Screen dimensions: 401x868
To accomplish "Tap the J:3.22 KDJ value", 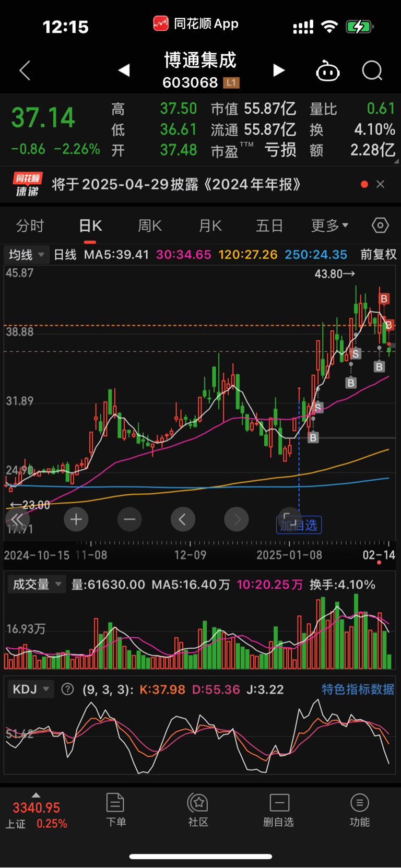I will 265,689.
